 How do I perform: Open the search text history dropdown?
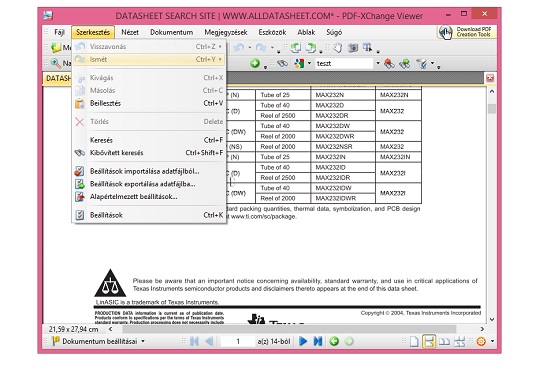[x=378, y=63]
